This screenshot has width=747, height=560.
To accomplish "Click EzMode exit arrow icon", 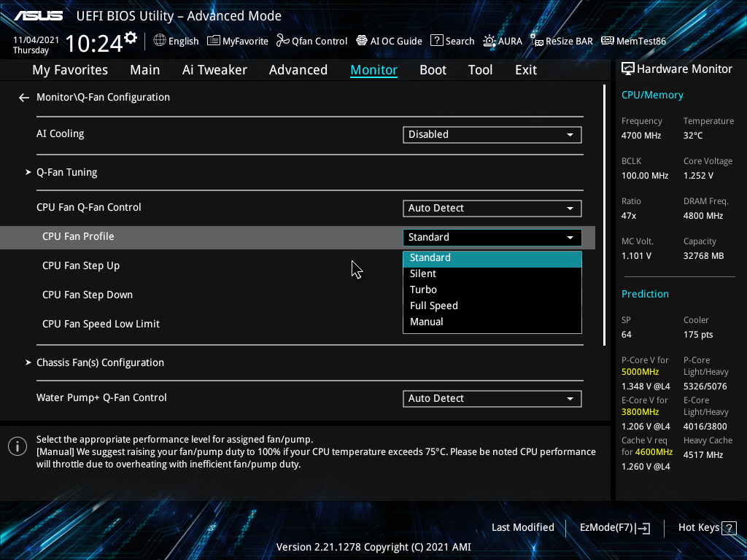I will [643, 528].
